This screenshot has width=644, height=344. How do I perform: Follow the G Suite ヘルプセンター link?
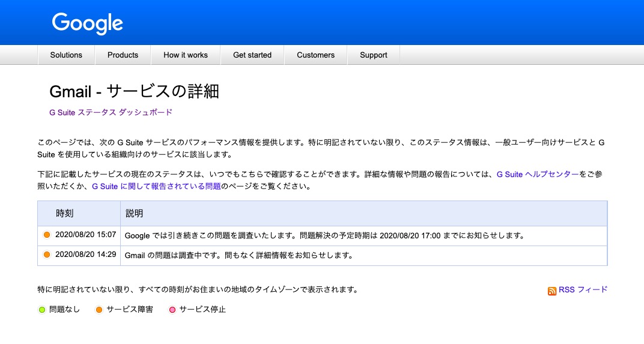tap(538, 175)
